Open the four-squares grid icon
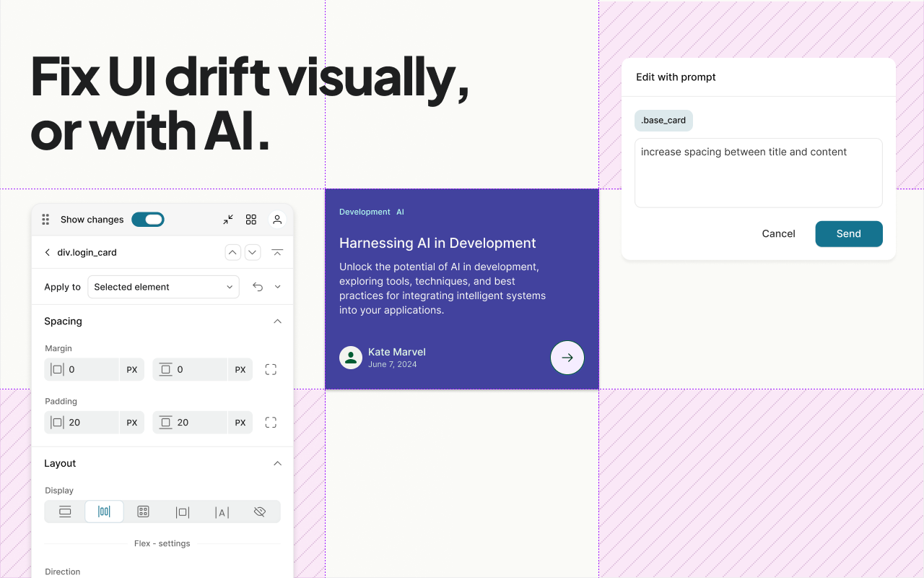 click(x=251, y=220)
